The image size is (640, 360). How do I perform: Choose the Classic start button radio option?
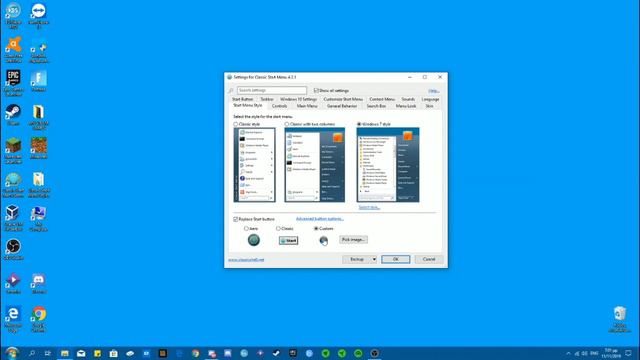pyautogui.click(x=278, y=229)
